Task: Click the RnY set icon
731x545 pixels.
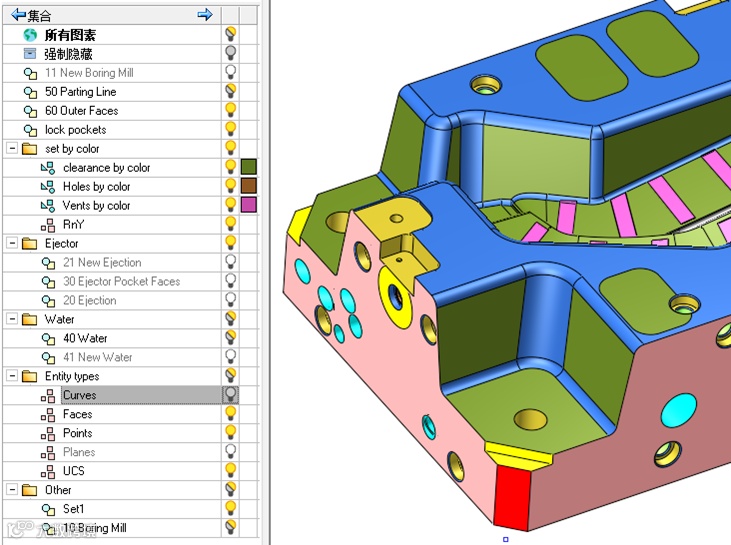Action: coord(48,225)
